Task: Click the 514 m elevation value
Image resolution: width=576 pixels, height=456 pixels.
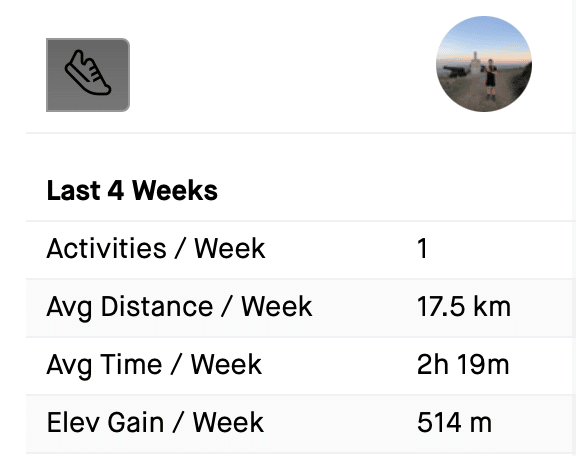Action: click(454, 423)
